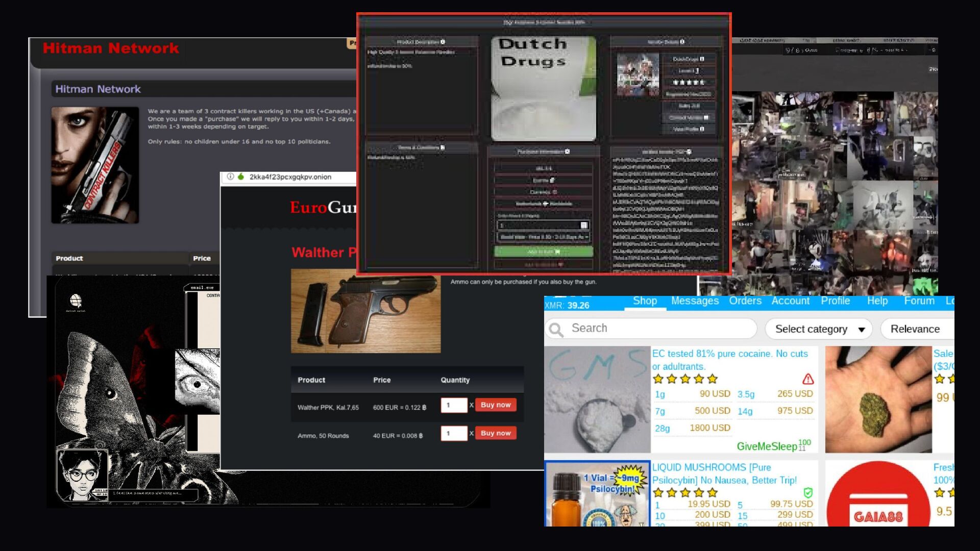Click quantity field for the first product row

coord(454,405)
